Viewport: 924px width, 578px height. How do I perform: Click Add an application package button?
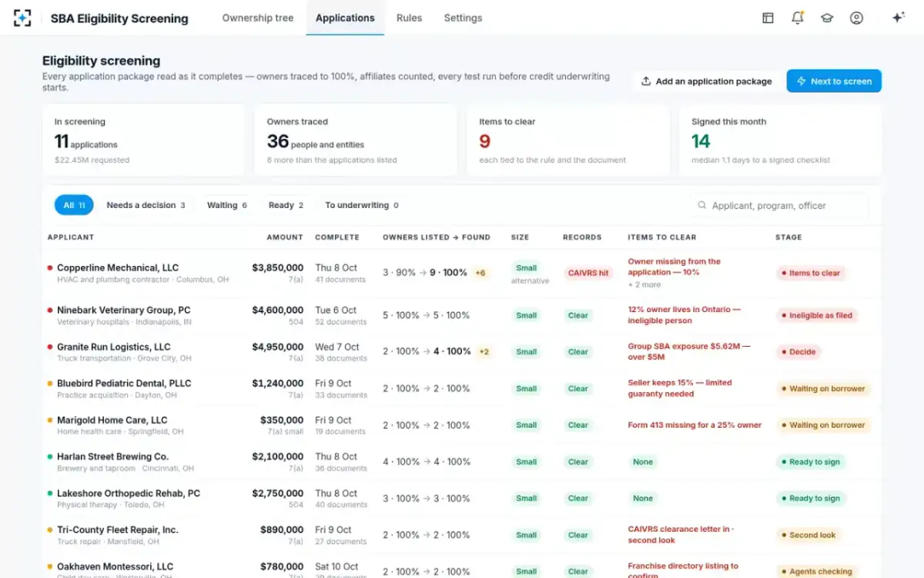(706, 81)
